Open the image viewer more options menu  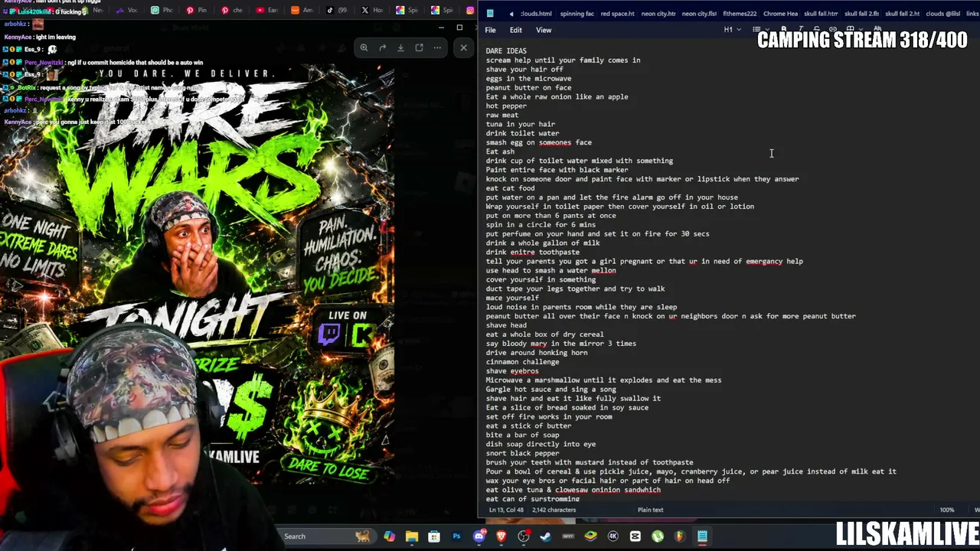pos(437,47)
